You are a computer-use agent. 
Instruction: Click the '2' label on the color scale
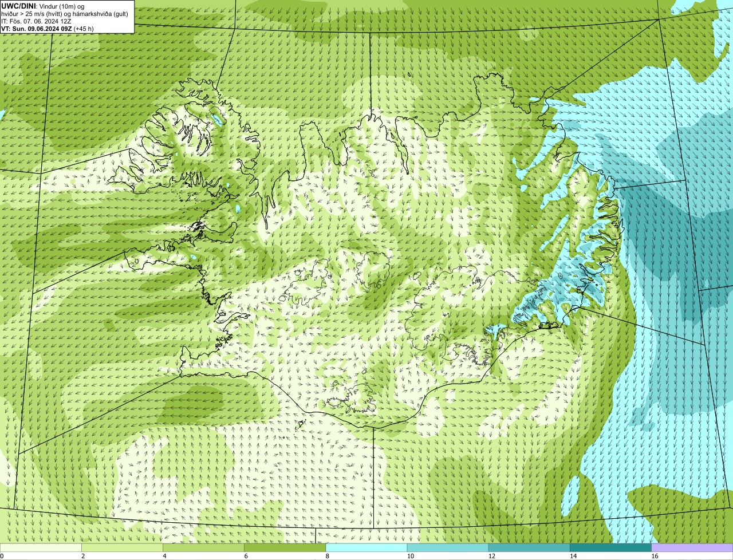83,556
